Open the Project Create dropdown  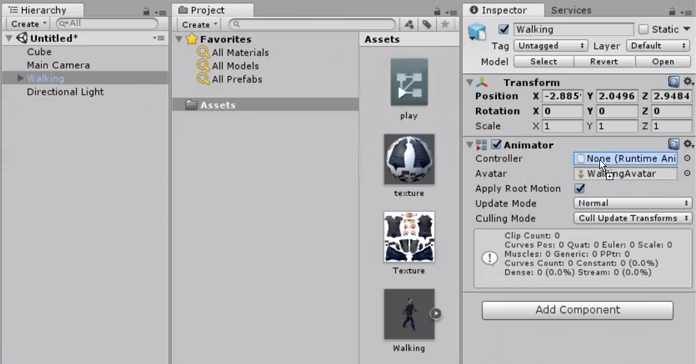[199, 24]
